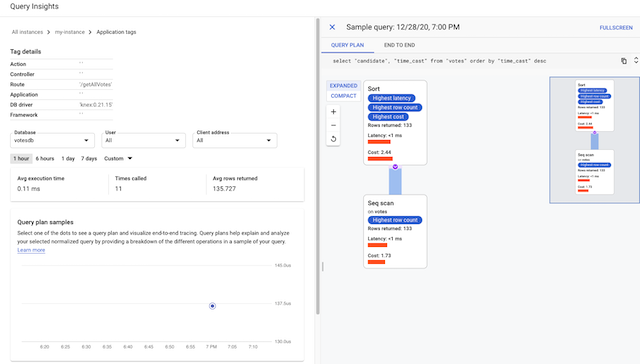Screen dimensions: 640x364
Task: Open the Learn more link
Action: 31,250
